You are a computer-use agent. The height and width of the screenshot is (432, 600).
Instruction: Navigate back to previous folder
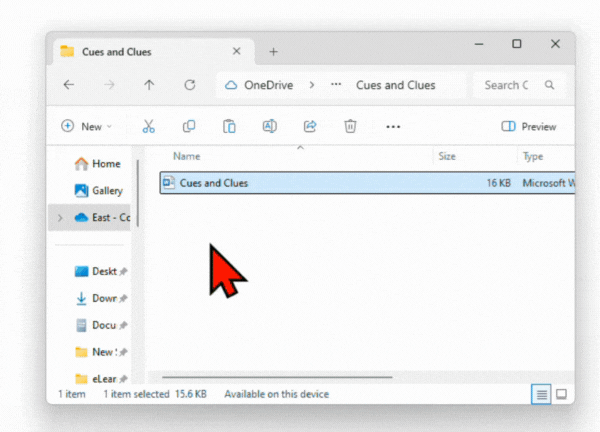pyautogui.click(x=69, y=86)
